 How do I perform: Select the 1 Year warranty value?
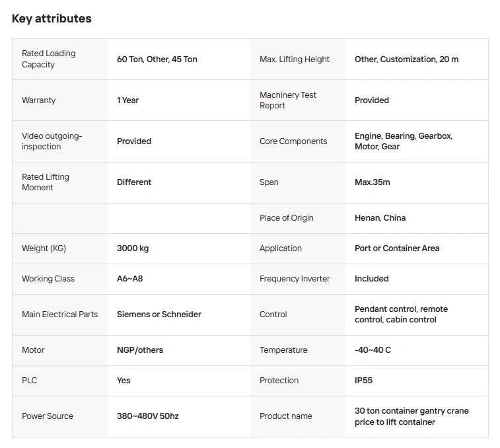click(x=128, y=100)
